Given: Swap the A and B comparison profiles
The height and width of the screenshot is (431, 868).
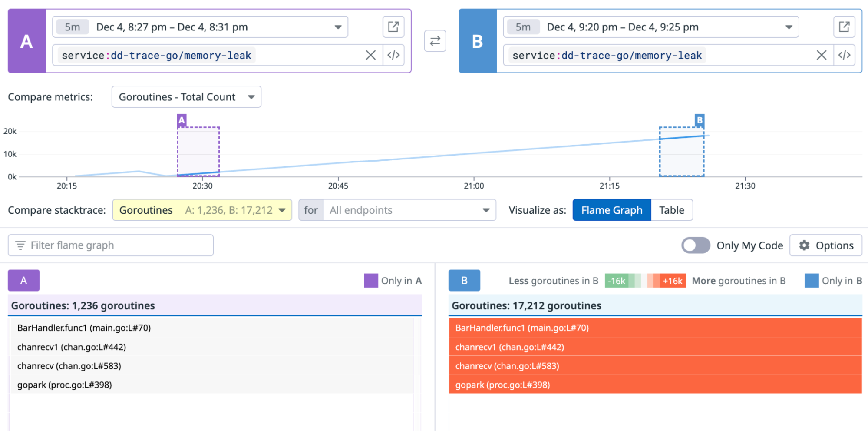Looking at the screenshot, I should click(435, 41).
